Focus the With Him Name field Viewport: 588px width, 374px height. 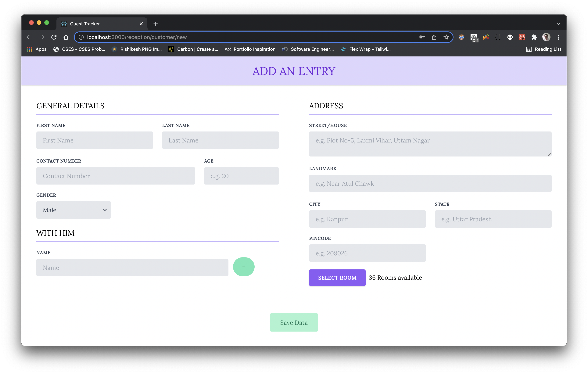[x=132, y=268]
